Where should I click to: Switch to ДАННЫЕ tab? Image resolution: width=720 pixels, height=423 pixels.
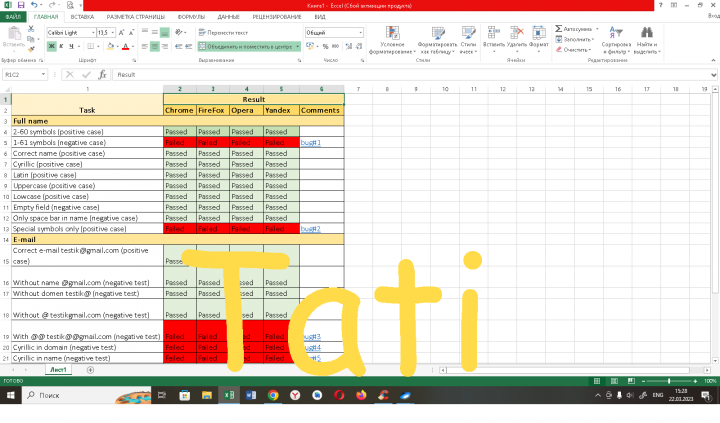click(x=229, y=17)
